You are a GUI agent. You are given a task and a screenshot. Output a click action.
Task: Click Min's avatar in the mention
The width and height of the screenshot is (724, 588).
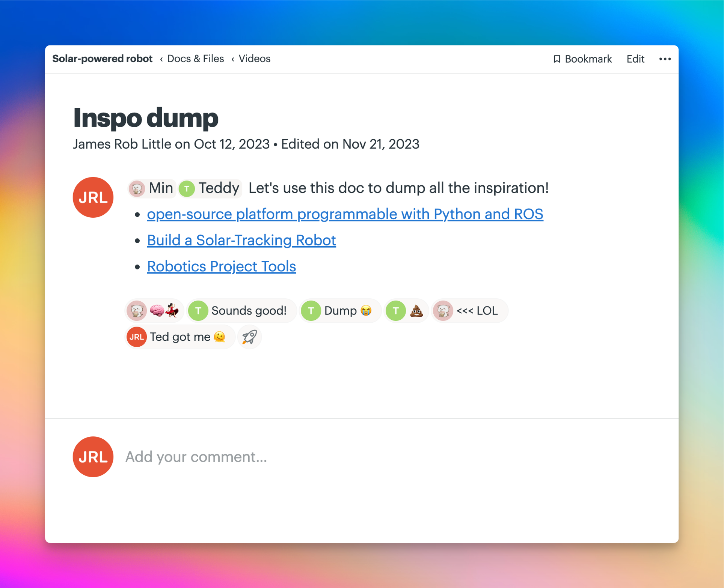(x=137, y=188)
